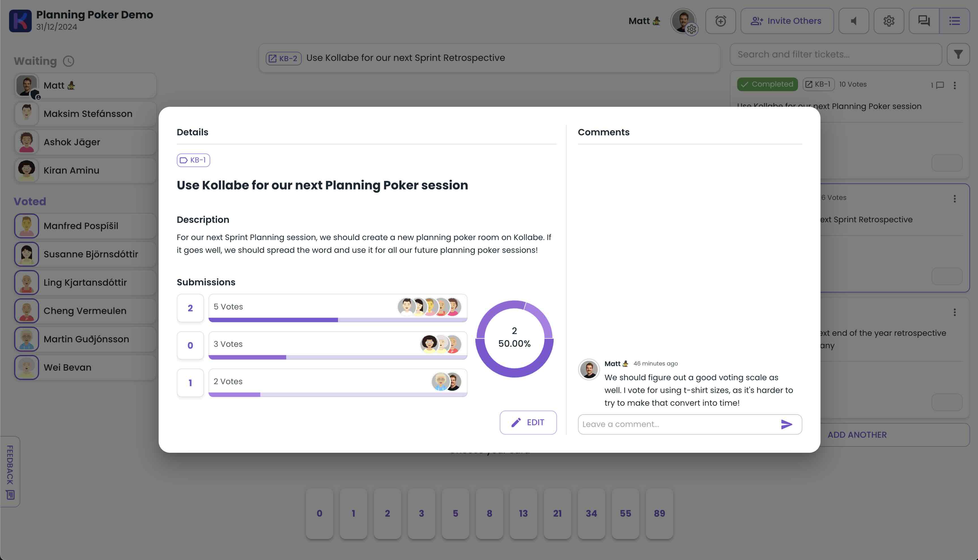Choose voting card 0
The width and height of the screenshot is (978, 560).
pyautogui.click(x=320, y=514)
